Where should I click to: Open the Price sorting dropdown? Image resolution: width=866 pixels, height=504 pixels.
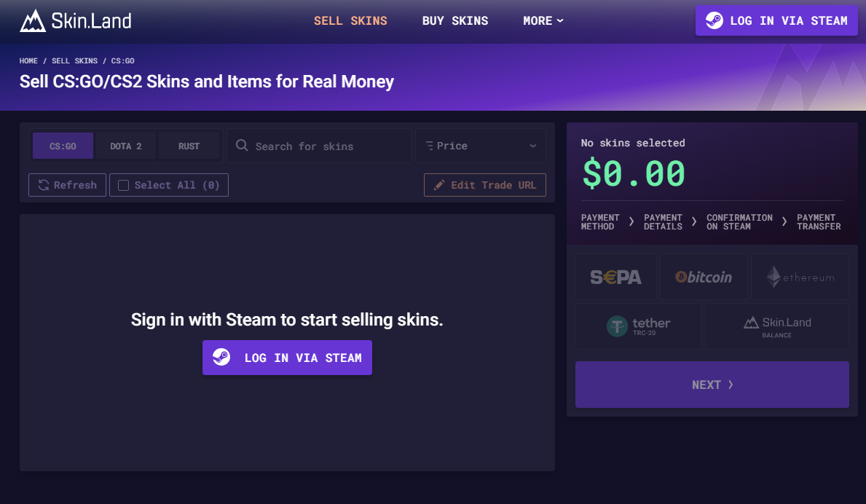481,146
